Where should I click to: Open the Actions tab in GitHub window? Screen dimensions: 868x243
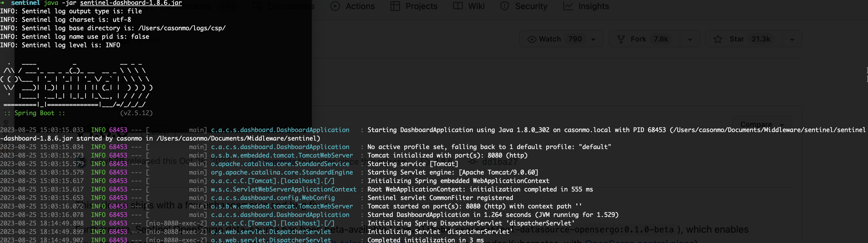tap(352, 6)
